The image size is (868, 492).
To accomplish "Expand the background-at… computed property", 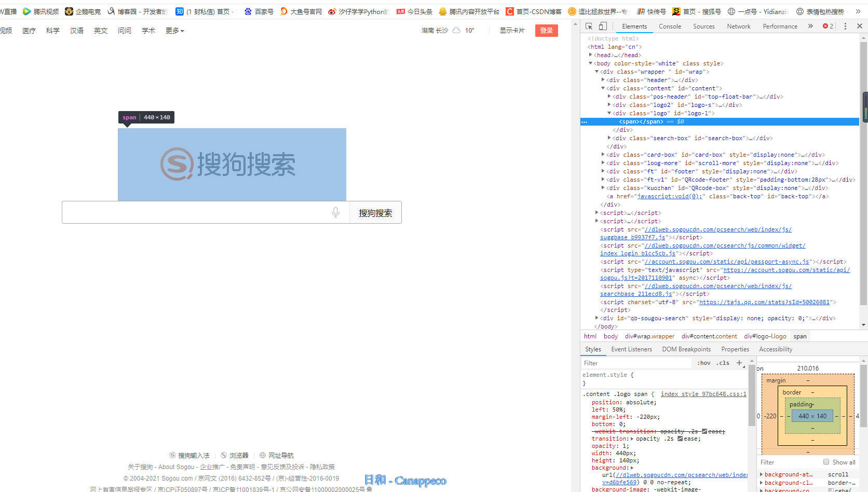I will 762,474.
